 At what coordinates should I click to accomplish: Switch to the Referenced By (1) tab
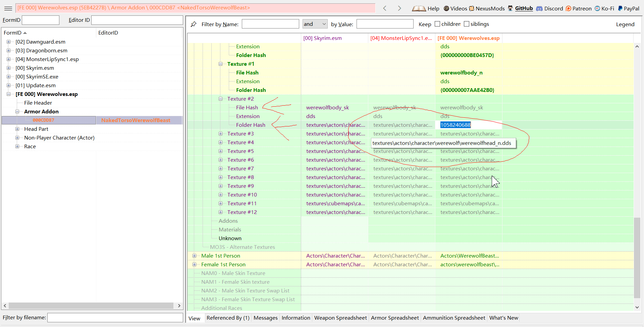[x=228, y=318]
